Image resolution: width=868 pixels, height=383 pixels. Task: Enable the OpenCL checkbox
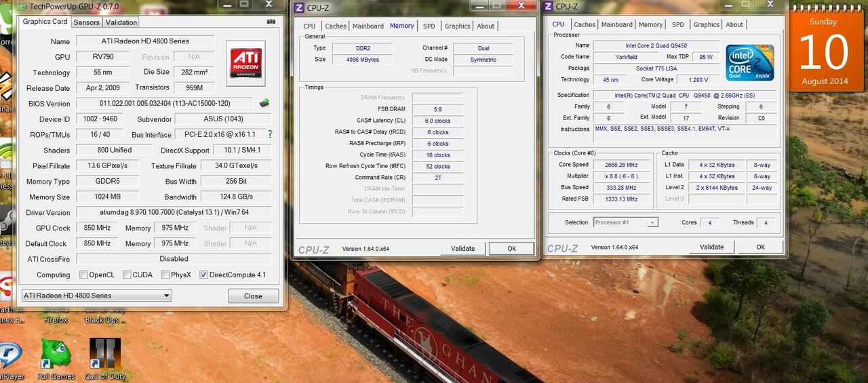coord(83,275)
